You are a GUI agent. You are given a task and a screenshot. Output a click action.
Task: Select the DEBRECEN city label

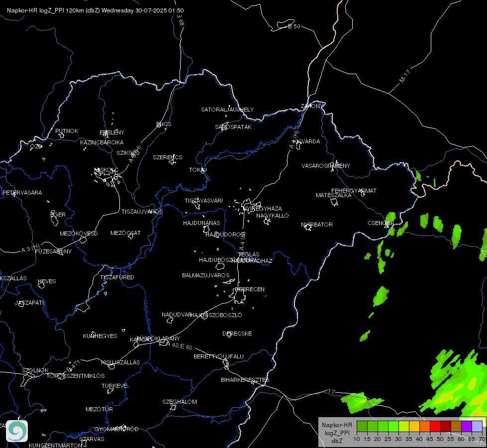point(250,289)
